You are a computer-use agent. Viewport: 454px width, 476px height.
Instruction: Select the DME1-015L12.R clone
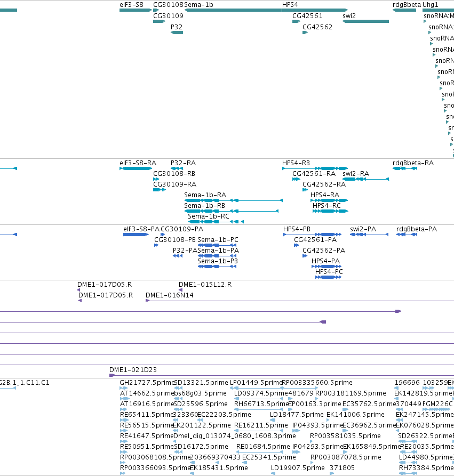click(x=180, y=290)
